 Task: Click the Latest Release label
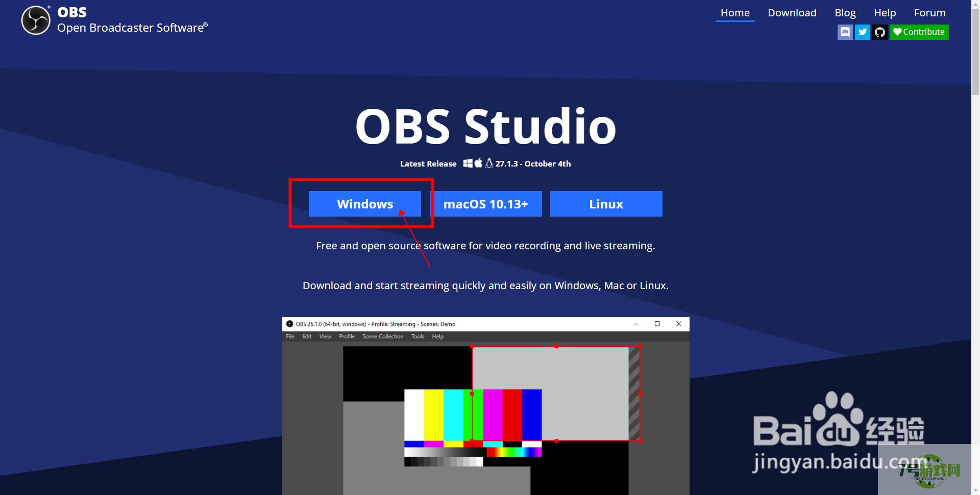point(428,164)
